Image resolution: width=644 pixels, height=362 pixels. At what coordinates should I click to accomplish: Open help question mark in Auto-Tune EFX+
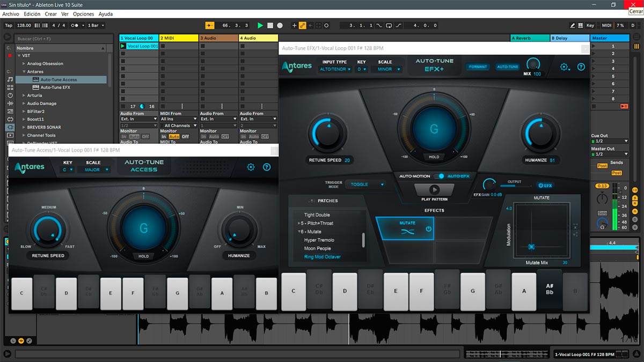point(581,67)
